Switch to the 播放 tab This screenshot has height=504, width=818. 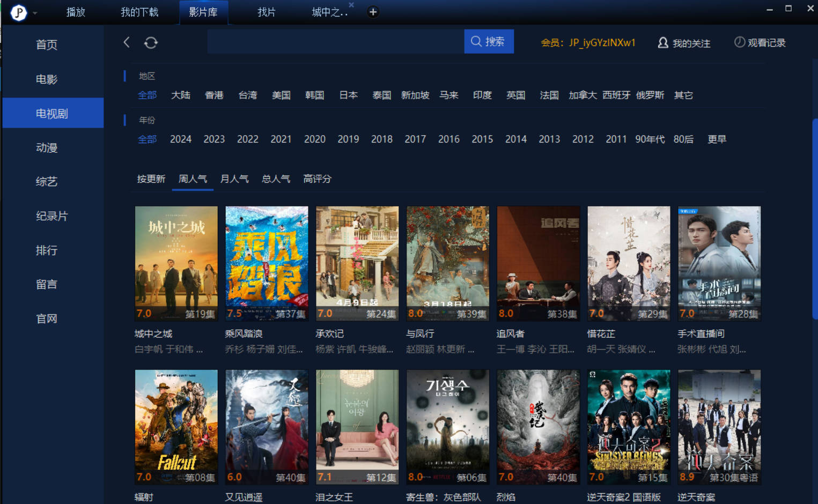point(76,12)
